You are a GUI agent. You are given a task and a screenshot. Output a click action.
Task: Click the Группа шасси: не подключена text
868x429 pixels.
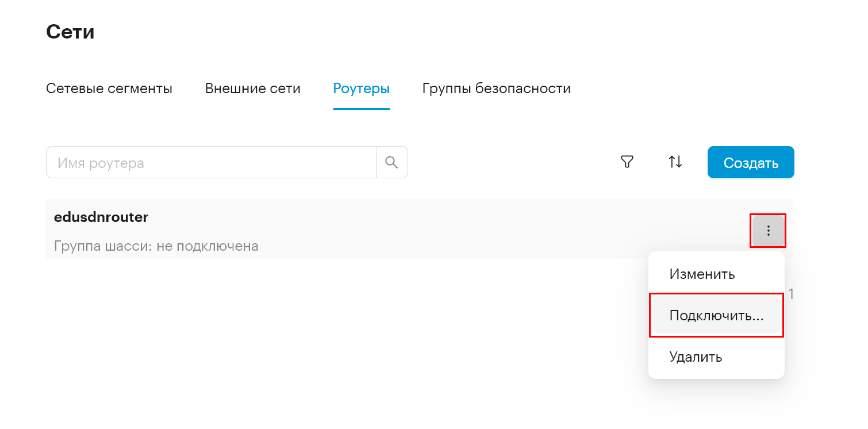click(x=156, y=246)
